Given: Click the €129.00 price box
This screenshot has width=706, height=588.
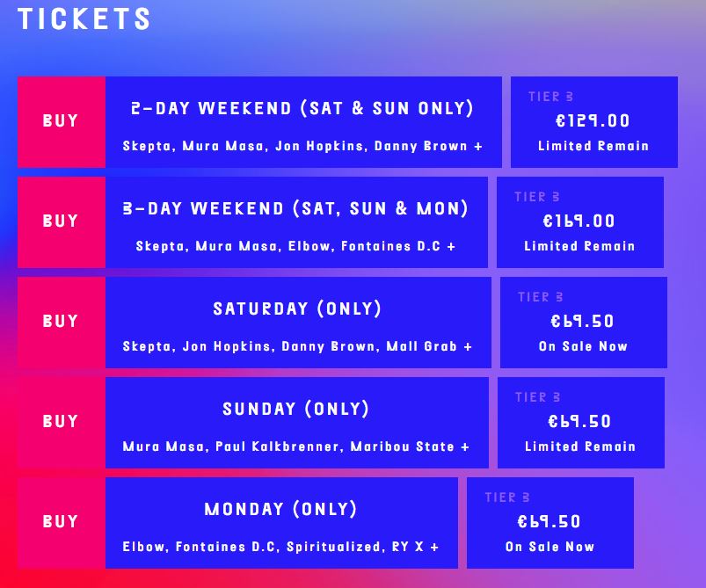Looking at the screenshot, I should [593, 122].
